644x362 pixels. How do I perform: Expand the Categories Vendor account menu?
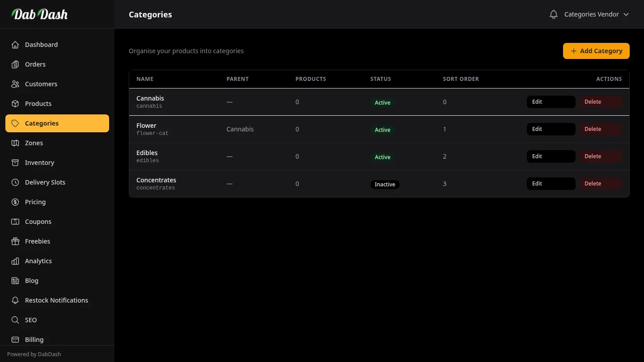(x=597, y=14)
